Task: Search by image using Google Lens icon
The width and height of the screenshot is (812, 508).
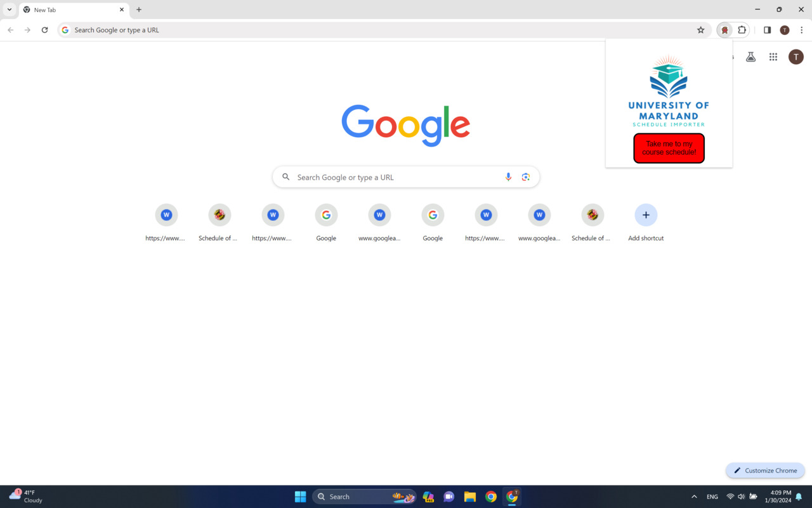Action: click(x=526, y=177)
